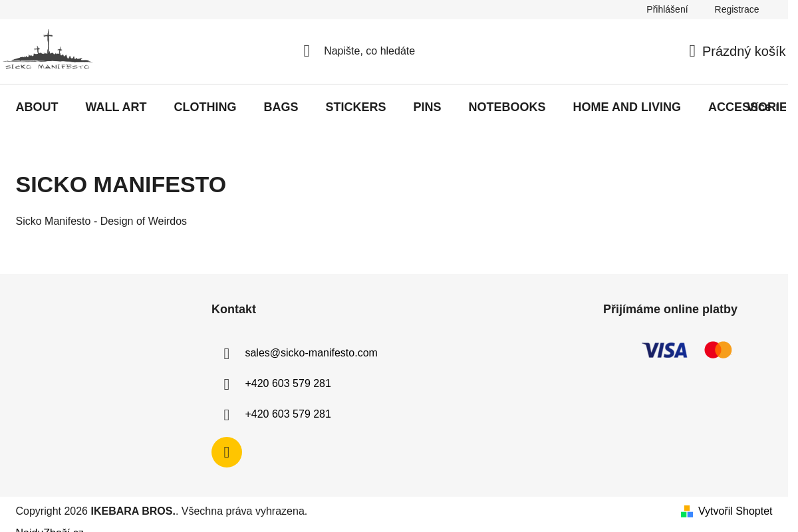Click the SICKO MANIFESTO heading
Screen dimensions: 798x532
pyautogui.click(x=121, y=184)
